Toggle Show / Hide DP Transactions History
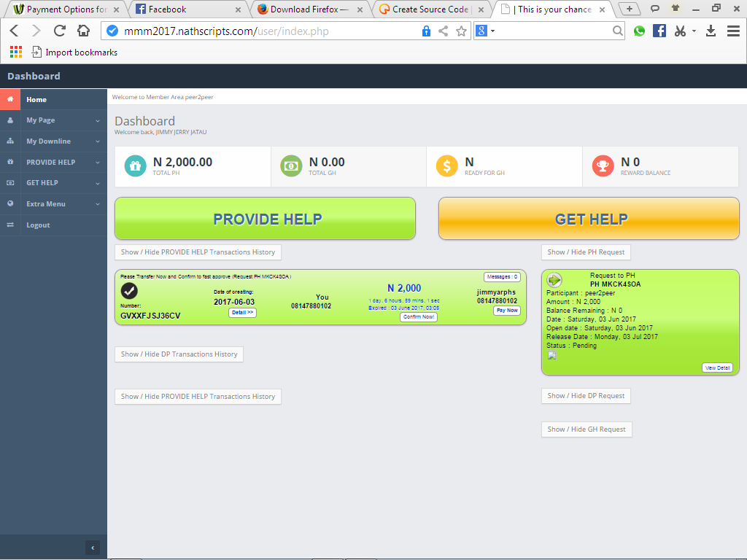This screenshot has width=747, height=560. (x=179, y=354)
